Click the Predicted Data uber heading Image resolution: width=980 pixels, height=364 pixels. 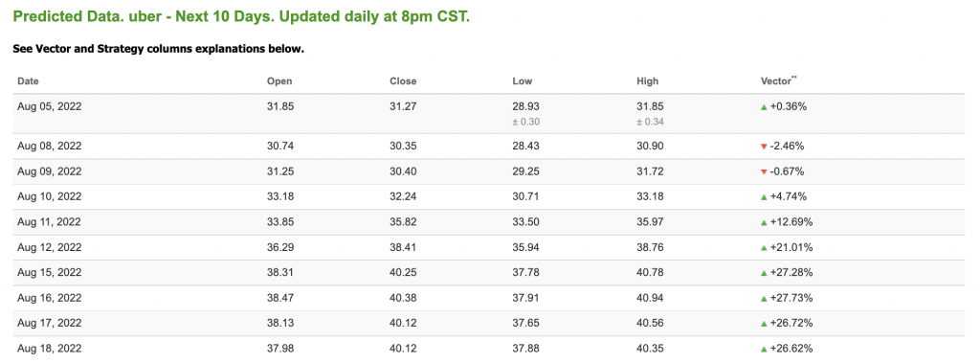coord(241,16)
